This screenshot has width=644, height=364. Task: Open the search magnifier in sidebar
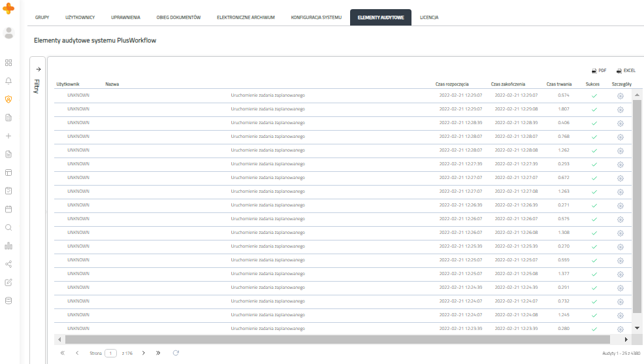point(8,227)
